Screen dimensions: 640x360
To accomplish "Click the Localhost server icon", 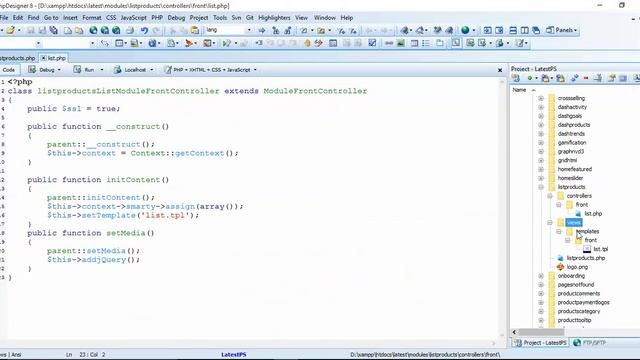I will click(x=118, y=70).
